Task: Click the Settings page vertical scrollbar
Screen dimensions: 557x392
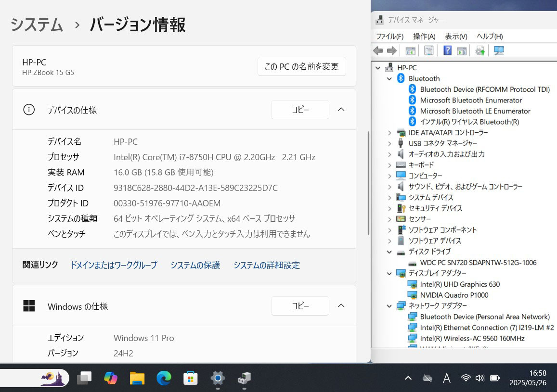Action: (368, 183)
